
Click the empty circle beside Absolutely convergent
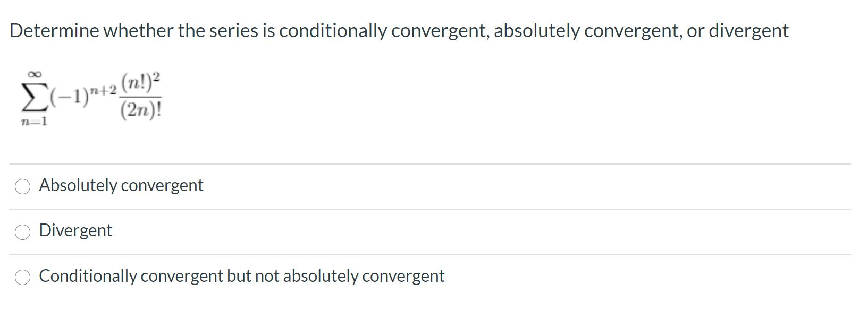[x=22, y=186]
